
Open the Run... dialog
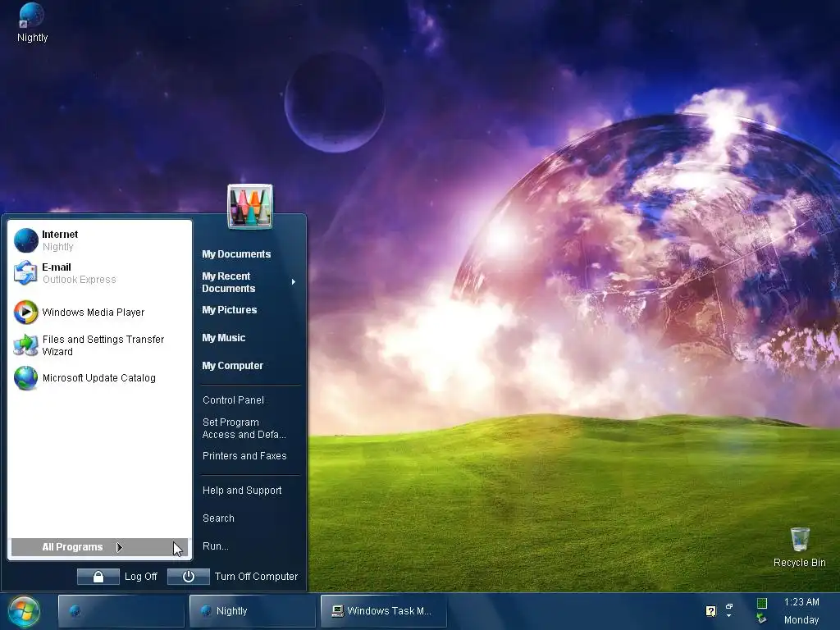pyautogui.click(x=216, y=546)
